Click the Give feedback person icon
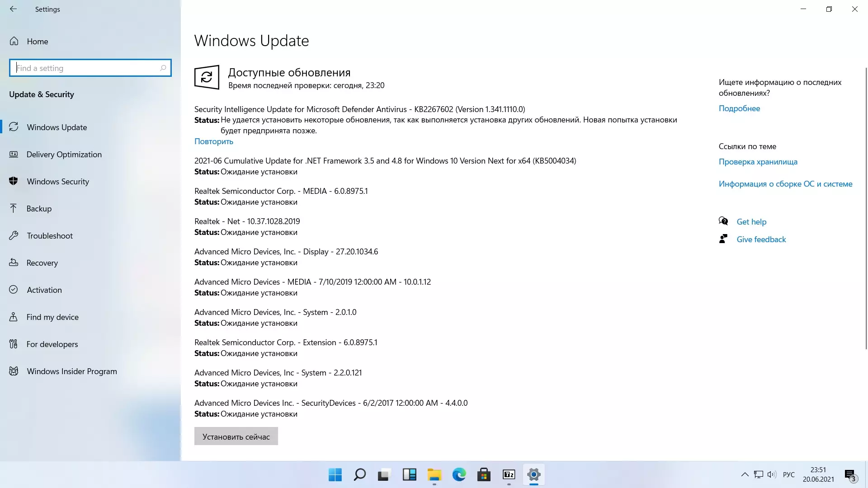 723,239
